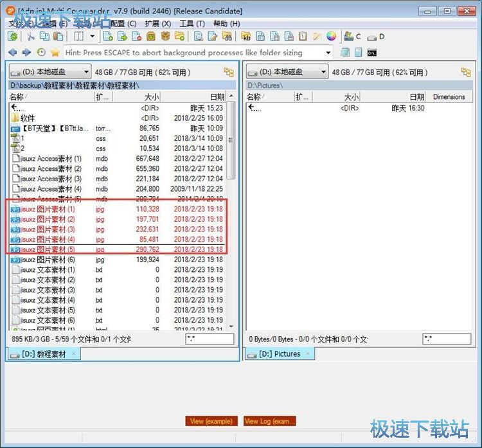This screenshot has height=448, width=482.
Task: Expand the command line field dropdown
Action: click(328, 53)
